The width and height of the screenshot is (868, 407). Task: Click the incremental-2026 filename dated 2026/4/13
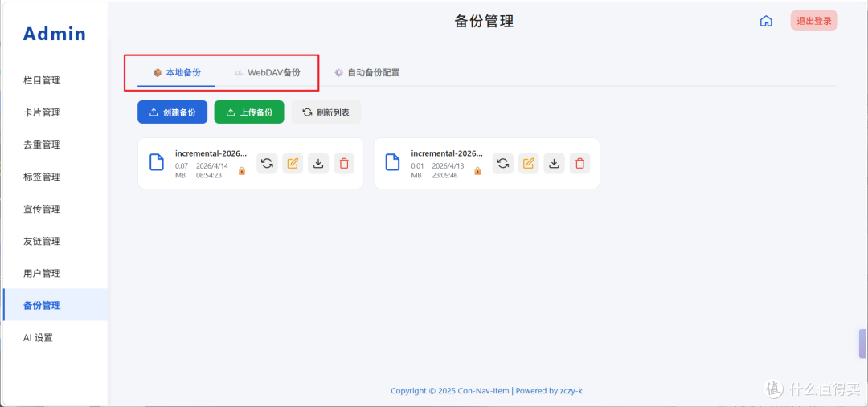pos(447,153)
